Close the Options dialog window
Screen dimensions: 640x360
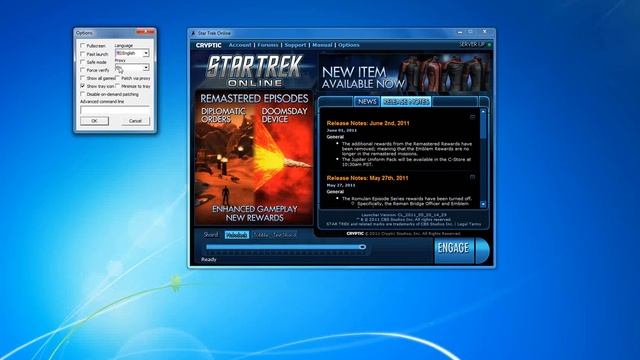tap(146, 32)
